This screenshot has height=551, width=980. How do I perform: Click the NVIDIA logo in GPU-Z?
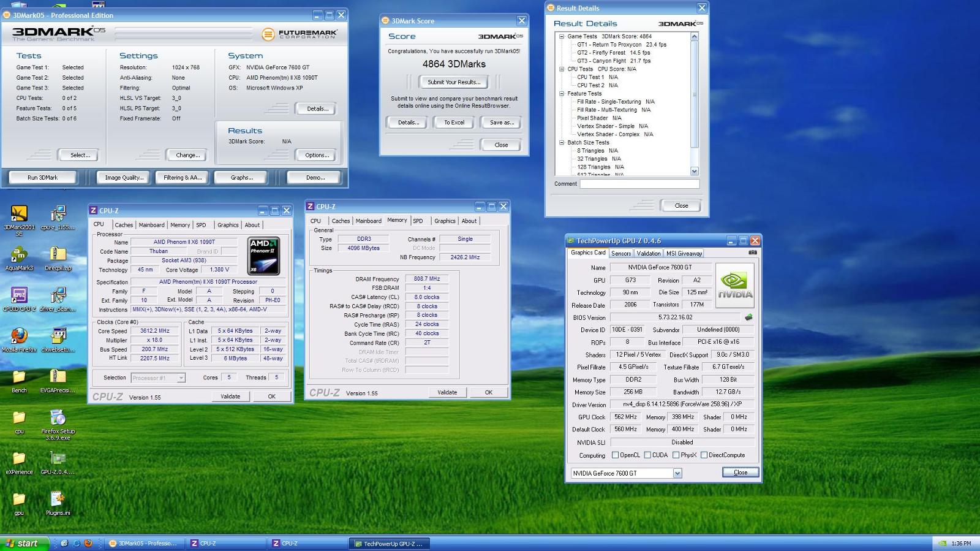point(735,285)
